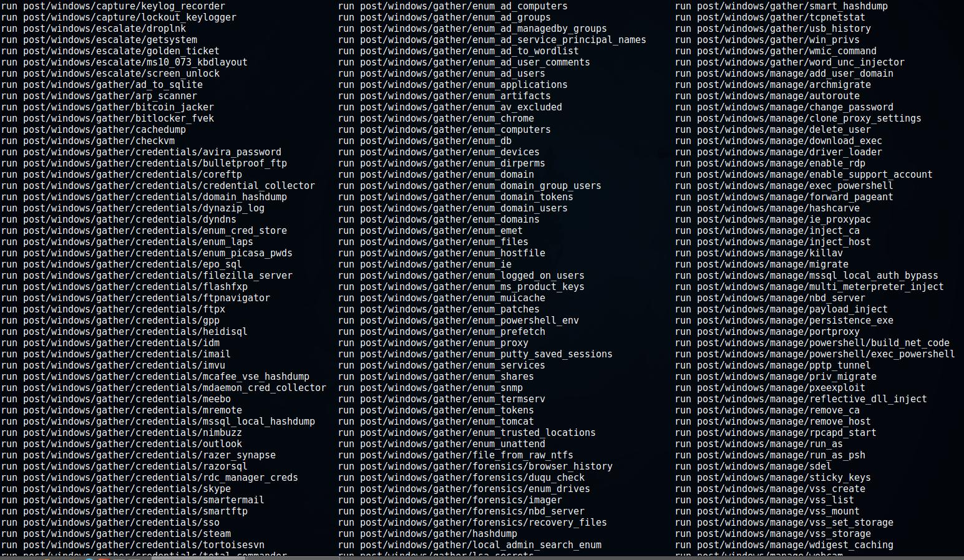Click the mcafee_vse_hashdump entry
The height and width of the screenshot is (560, 964).
tap(155, 377)
